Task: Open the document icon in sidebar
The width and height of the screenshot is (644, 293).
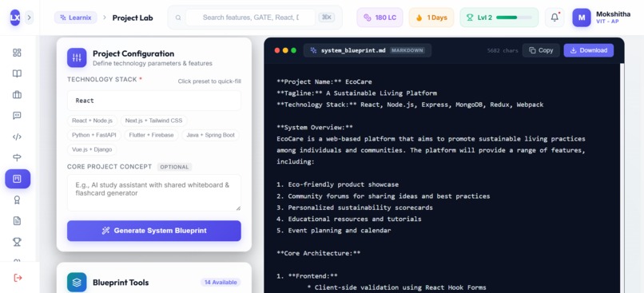Action: (17, 221)
